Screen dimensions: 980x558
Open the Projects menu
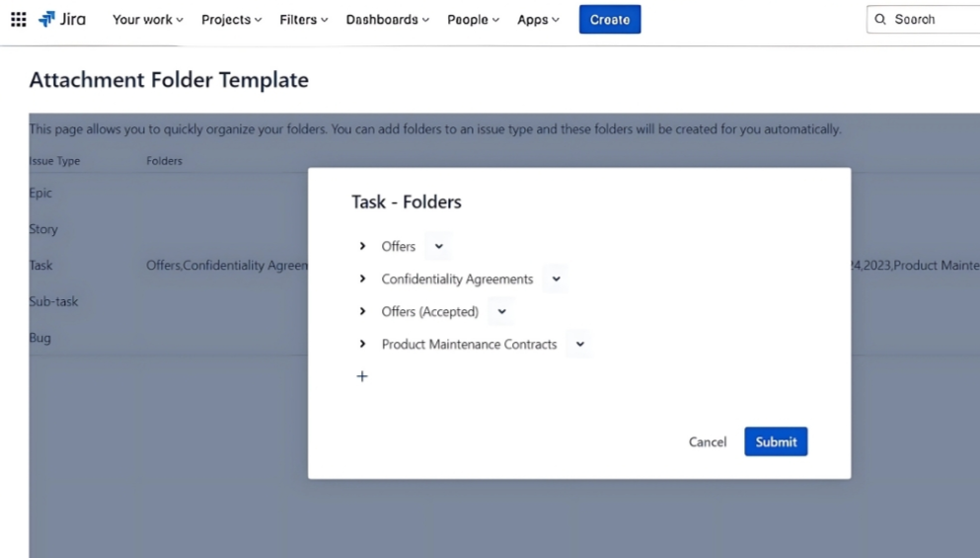point(232,19)
